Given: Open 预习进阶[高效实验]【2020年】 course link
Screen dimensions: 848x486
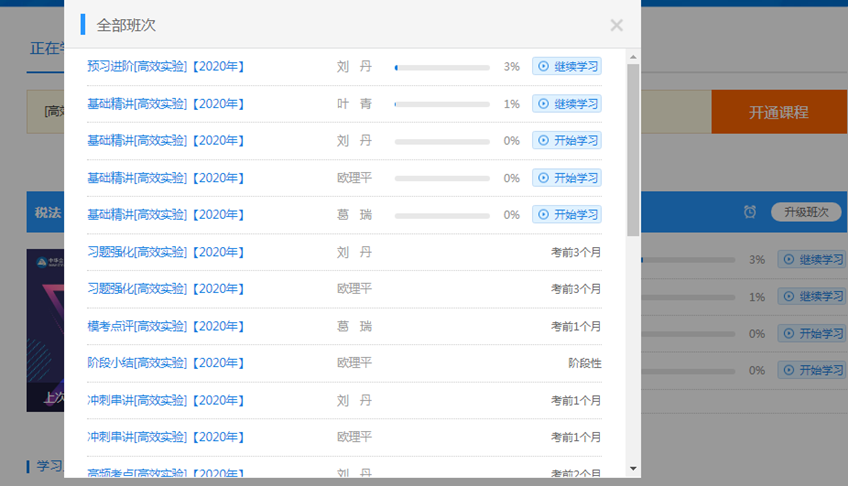Looking at the screenshot, I should coord(166,67).
